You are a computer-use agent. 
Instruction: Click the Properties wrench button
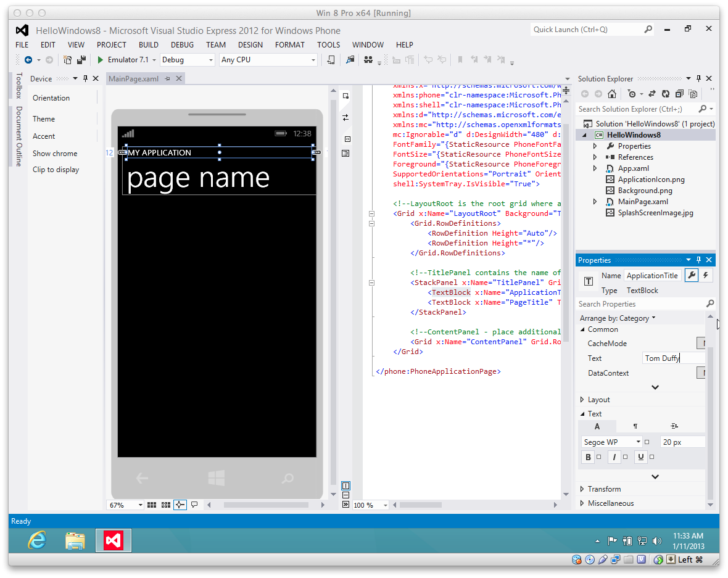pyautogui.click(x=692, y=275)
